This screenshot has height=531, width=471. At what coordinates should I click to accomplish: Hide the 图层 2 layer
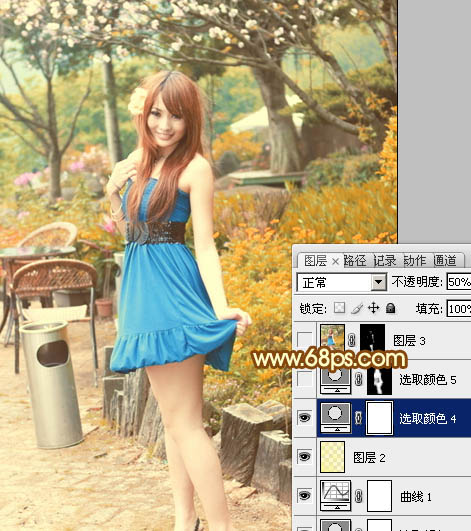point(304,456)
